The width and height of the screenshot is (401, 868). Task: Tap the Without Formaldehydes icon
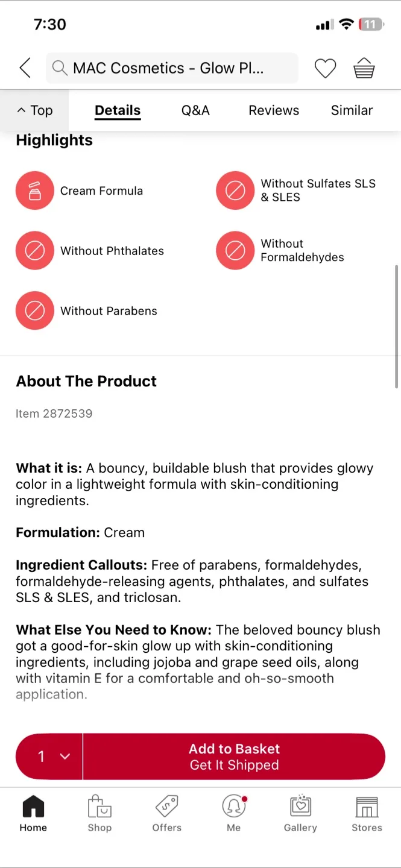235,251
